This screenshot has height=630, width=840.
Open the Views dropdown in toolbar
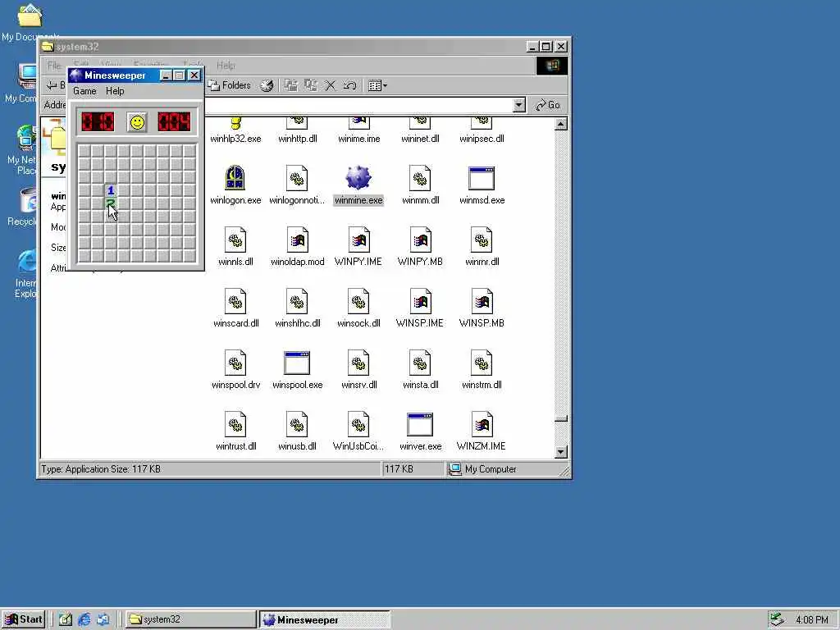pyautogui.click(x=377, y=85)
